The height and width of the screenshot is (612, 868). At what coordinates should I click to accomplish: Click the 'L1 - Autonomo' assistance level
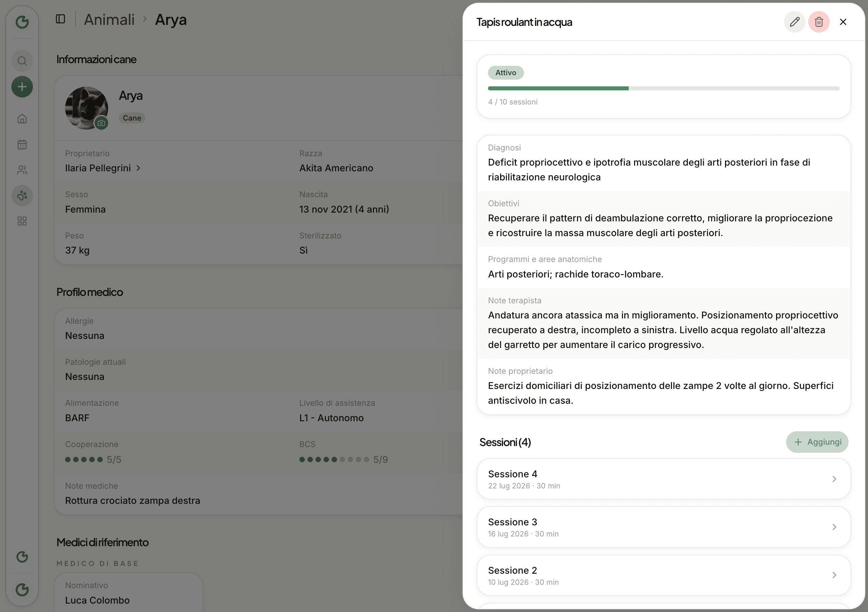[x=332, y=418]
